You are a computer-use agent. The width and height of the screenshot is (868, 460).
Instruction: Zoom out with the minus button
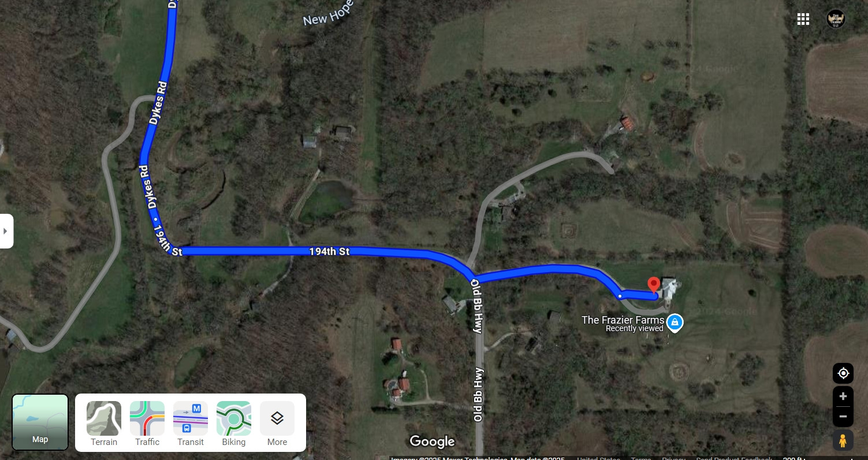point(843,417)
